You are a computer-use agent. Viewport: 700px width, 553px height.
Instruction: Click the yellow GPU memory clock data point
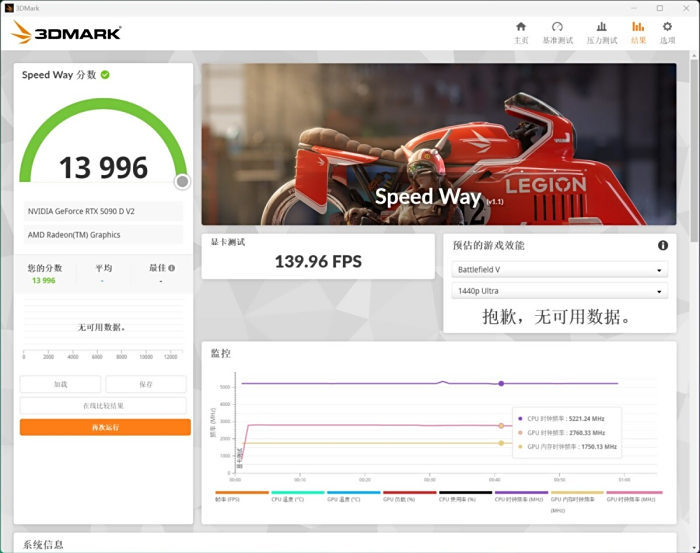click(501, 443)
